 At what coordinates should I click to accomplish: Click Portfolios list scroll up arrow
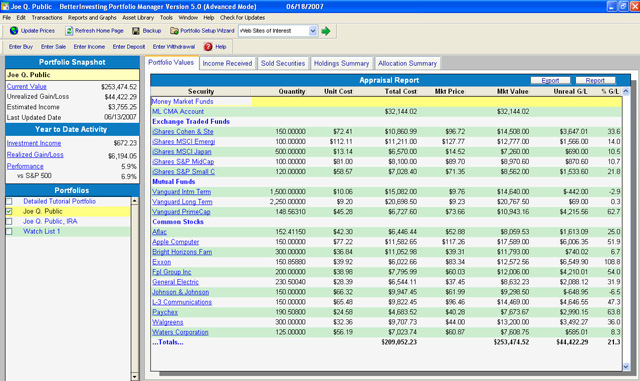(134, 201)
